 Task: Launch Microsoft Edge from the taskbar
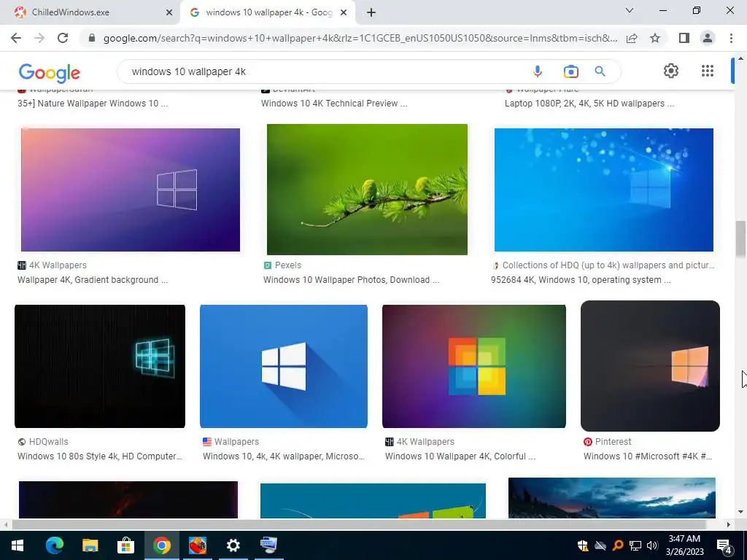tap(54, 545)
